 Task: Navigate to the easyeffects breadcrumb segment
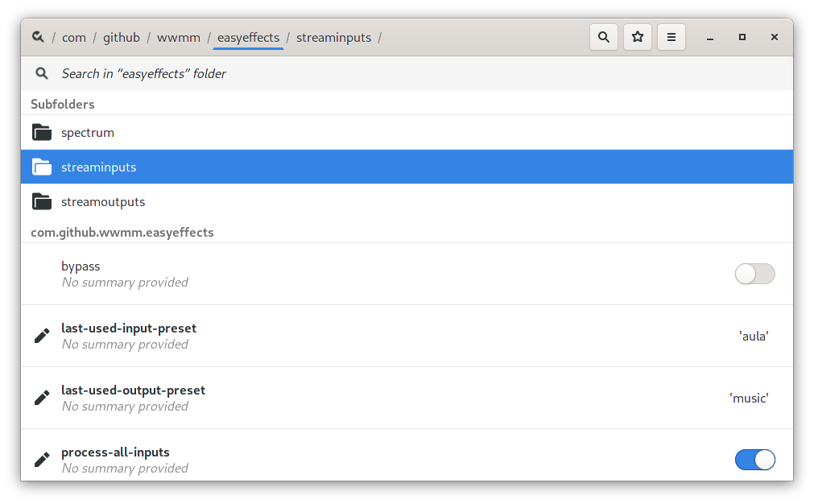[x=248, y=37]
